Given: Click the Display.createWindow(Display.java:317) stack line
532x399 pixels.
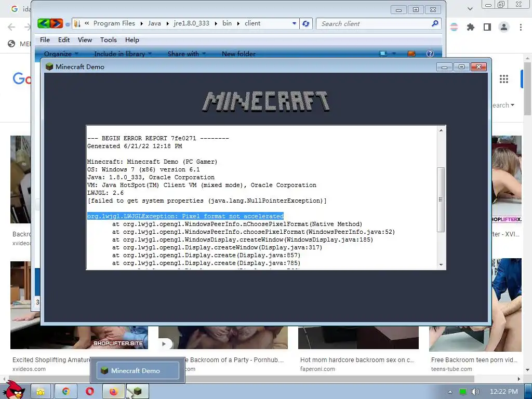Looking at the screenshot, I should coord(217,247).
